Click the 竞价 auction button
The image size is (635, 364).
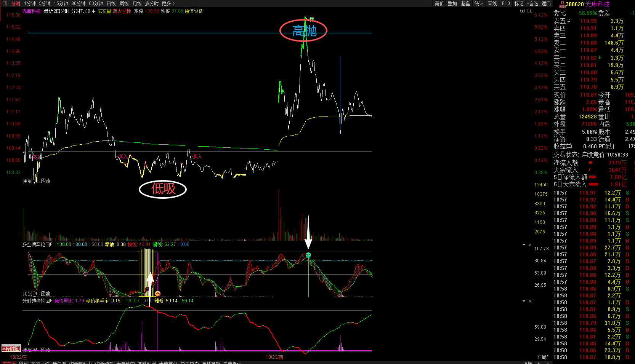pyautogui.click(x=439, y=3)
